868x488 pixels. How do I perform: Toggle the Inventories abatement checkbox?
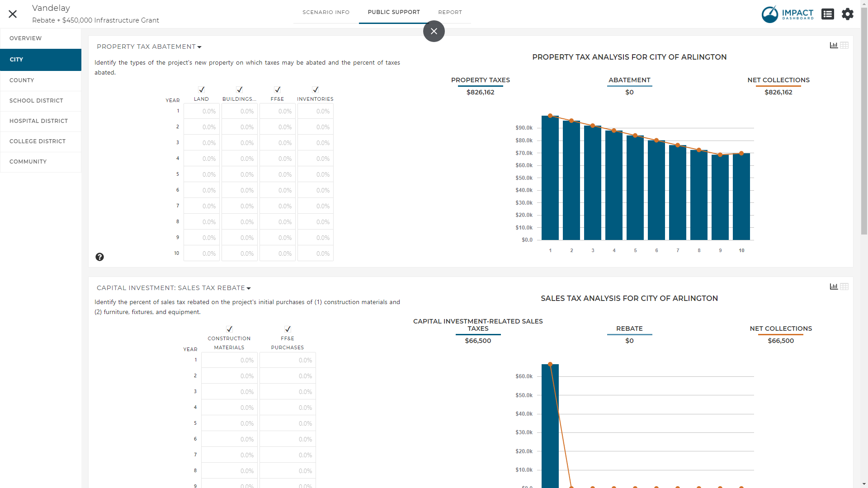[x=316, y=89]
